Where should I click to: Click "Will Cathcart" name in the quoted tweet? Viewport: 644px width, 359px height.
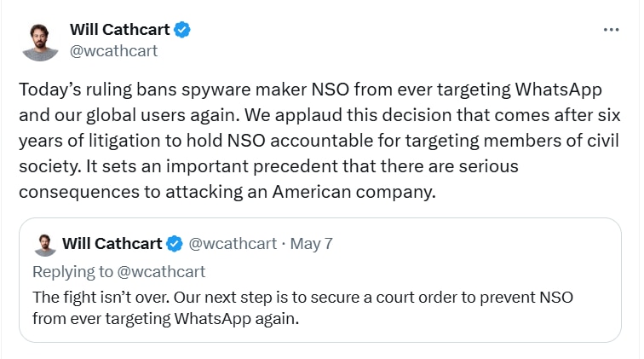pos(112,244)
